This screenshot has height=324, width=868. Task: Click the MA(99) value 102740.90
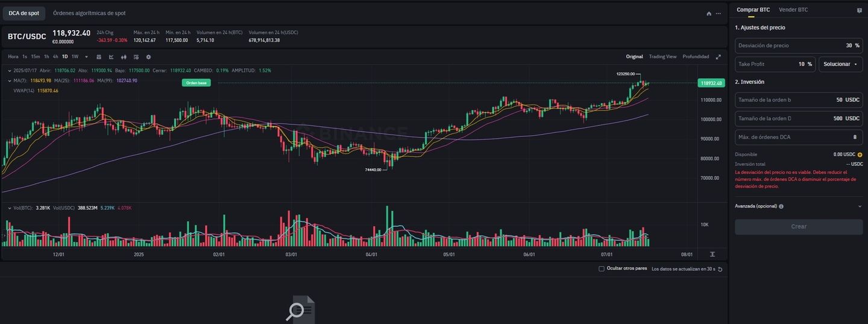click(127, 80)
